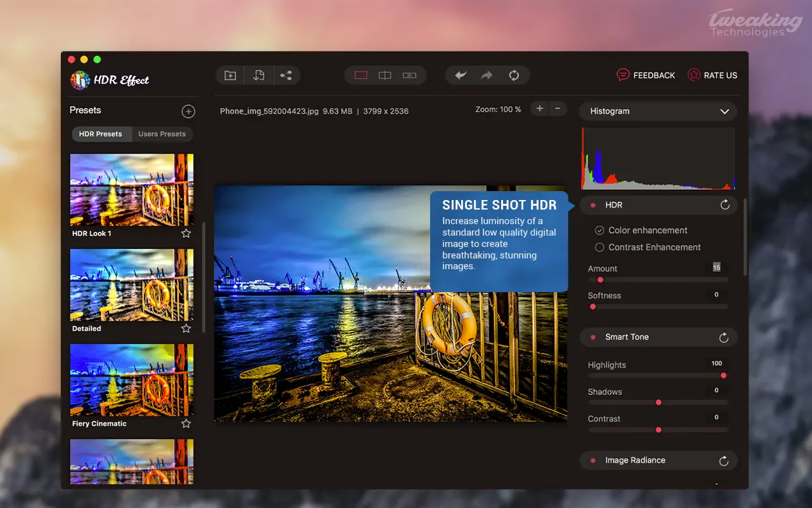Image resolution: width=812 pixels, height=508 pixels.
Task: Toggle the Color enhancement option
Action: click(599, 231)
